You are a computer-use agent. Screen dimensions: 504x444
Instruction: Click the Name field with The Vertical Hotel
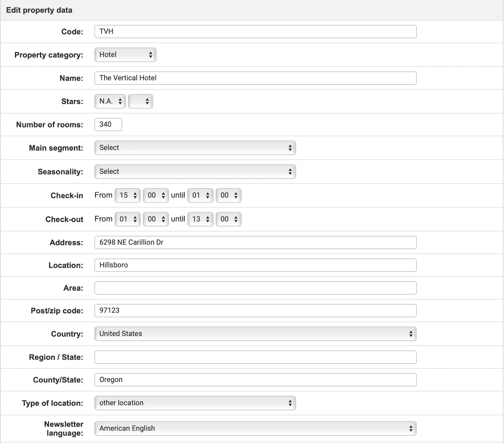(255, 78)
